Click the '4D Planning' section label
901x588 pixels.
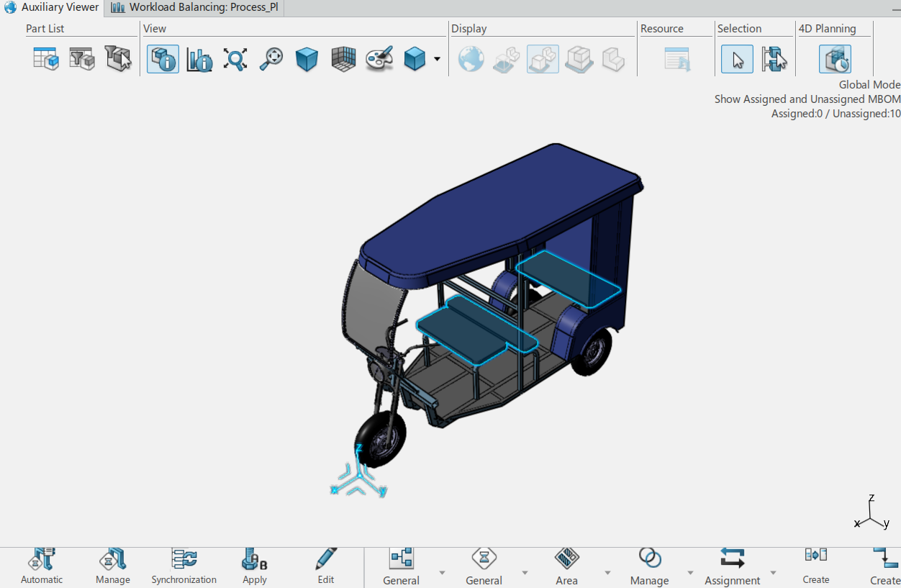827,29
